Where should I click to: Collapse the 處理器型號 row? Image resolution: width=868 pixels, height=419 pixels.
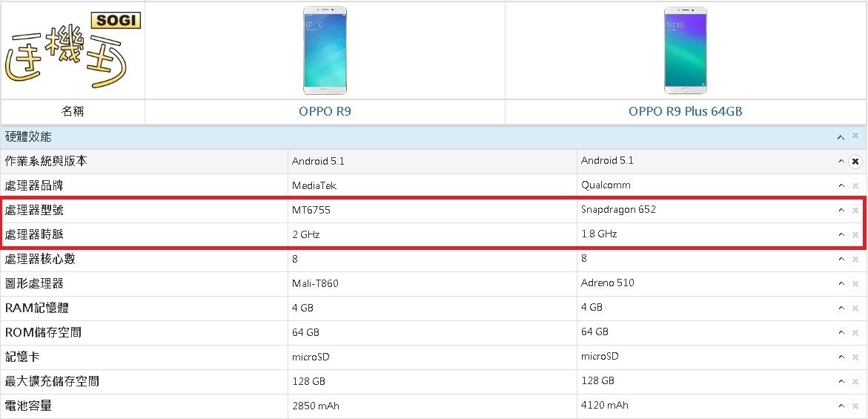(x=841, y=211)
